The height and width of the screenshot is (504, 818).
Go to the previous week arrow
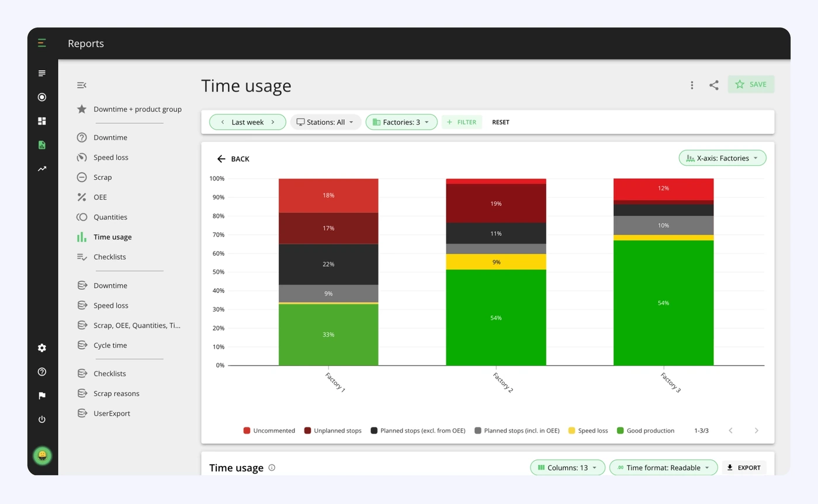coord(222,122)
